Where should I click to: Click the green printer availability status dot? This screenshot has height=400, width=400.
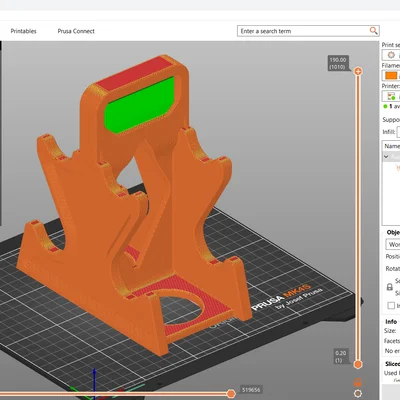click(x=385, y=106)
